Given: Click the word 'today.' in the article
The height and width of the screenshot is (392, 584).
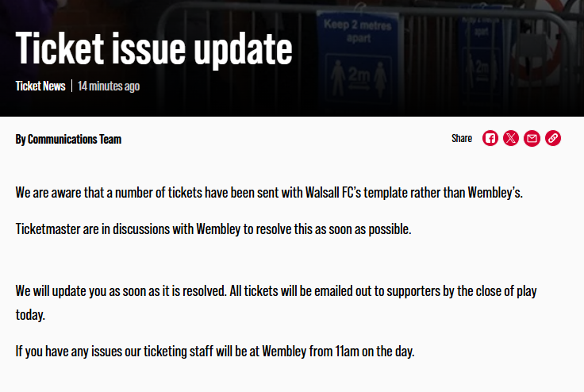Looking at the screenshot, I should (30, 315).
